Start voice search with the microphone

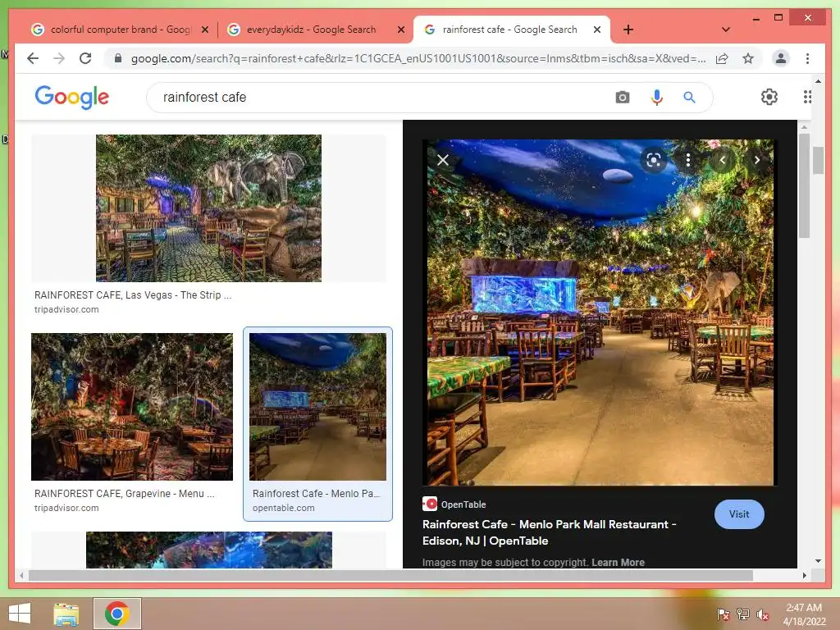click(657, 98)
